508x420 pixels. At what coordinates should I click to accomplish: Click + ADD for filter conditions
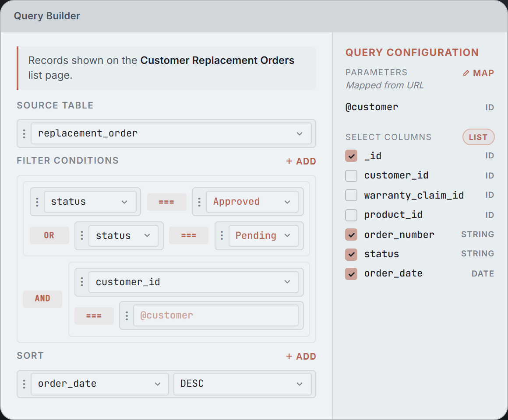pos(301,161)
